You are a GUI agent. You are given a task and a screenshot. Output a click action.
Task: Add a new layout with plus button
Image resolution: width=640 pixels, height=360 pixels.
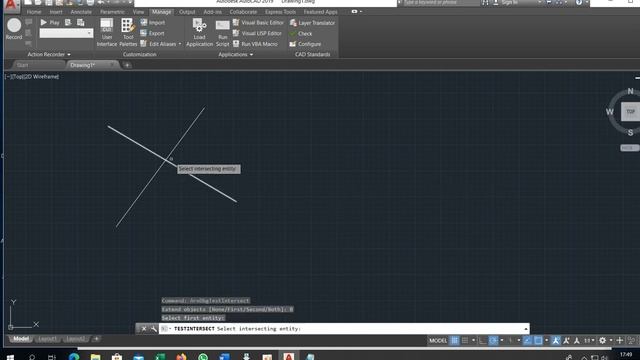pos(96,339)
